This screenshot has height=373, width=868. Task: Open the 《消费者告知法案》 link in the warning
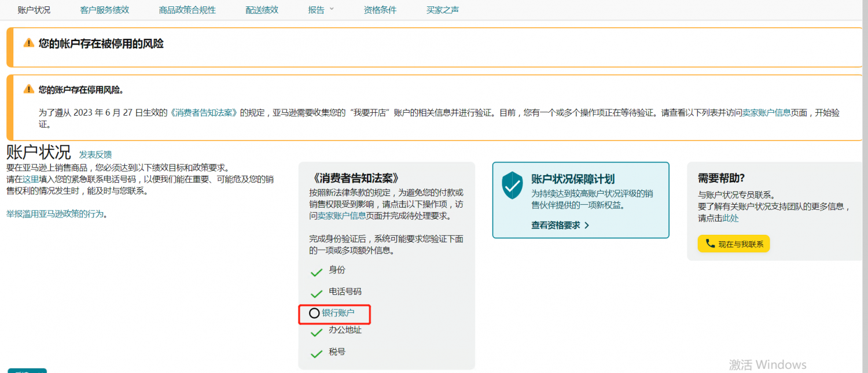pyautogui.click(x=205, y=113)
